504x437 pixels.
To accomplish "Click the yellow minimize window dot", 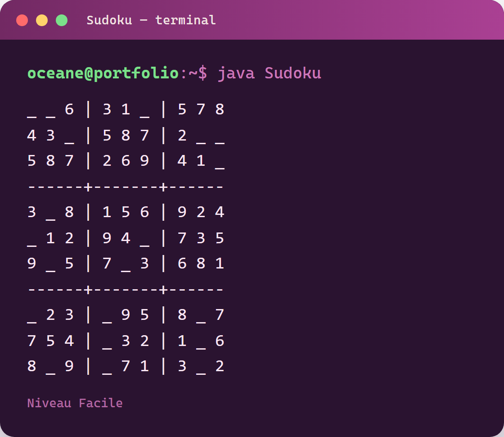I will click(42, 20).
